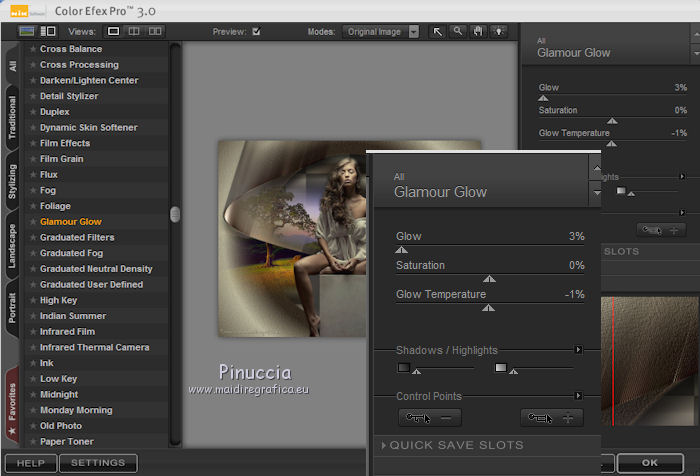700x476 pixels.
Task: Open the Modes dropdown
Action: coord(381,32)
